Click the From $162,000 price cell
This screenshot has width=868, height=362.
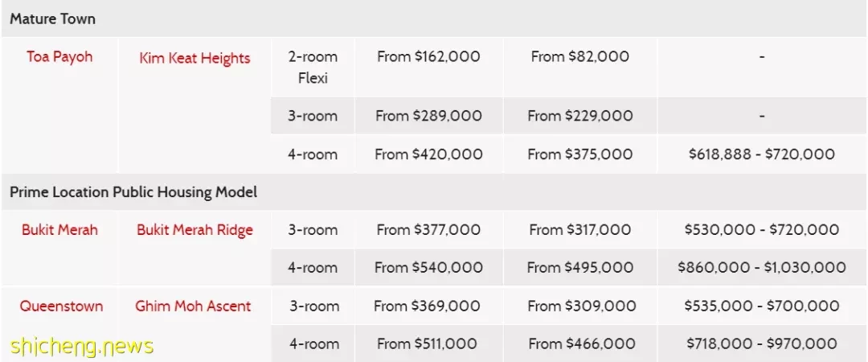tap(428, 56)
